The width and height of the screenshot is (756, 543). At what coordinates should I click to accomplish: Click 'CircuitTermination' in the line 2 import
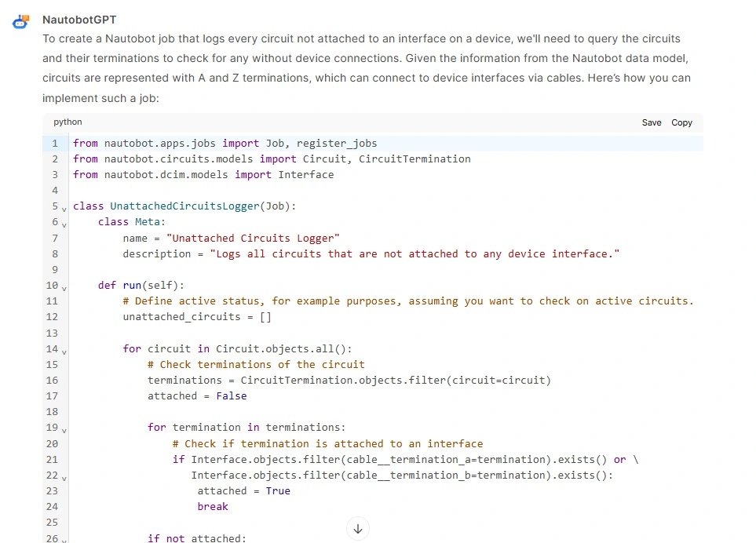click(x=415, y=159)
